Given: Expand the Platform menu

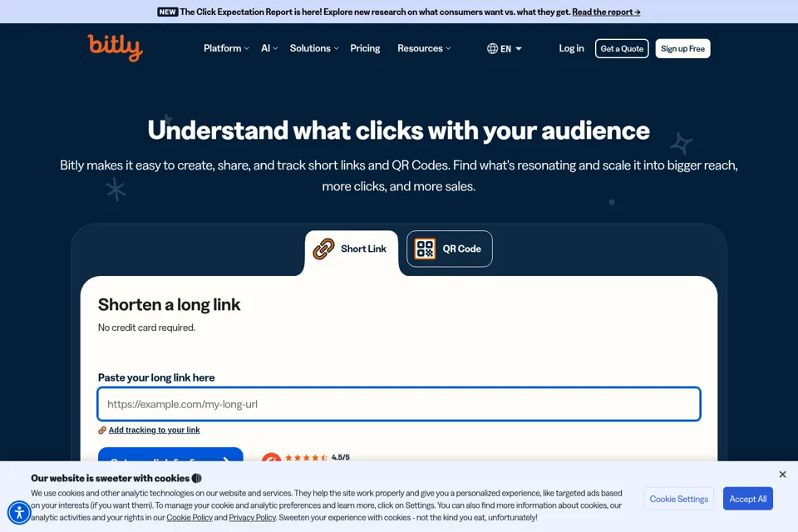Looking at the screenshot, I should 226,48.
